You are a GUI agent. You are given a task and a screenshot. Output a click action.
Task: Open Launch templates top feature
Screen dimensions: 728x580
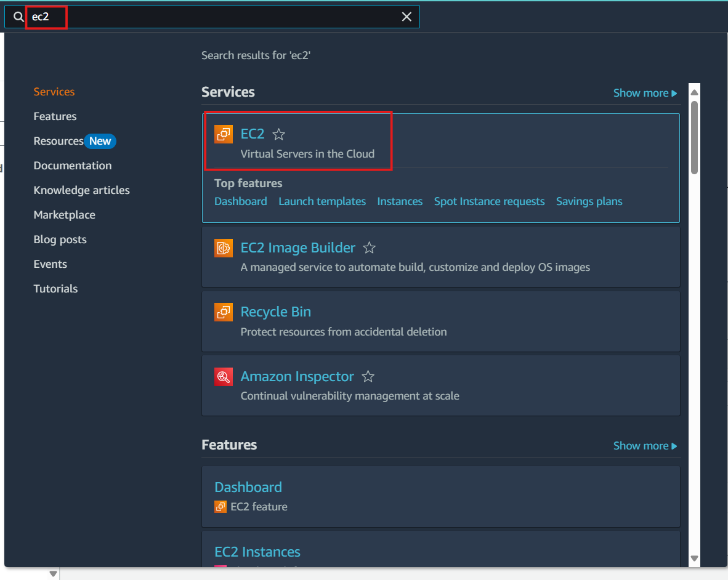pos(322,201)
